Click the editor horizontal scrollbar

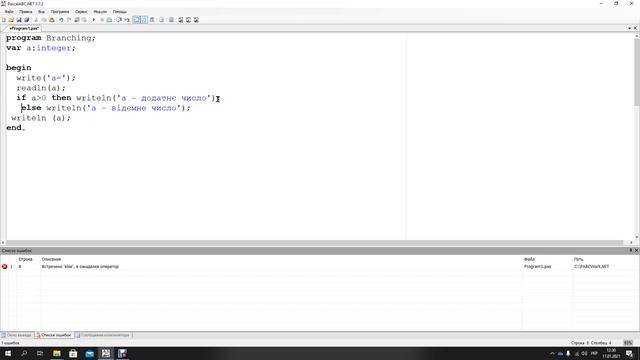point(314,242)
